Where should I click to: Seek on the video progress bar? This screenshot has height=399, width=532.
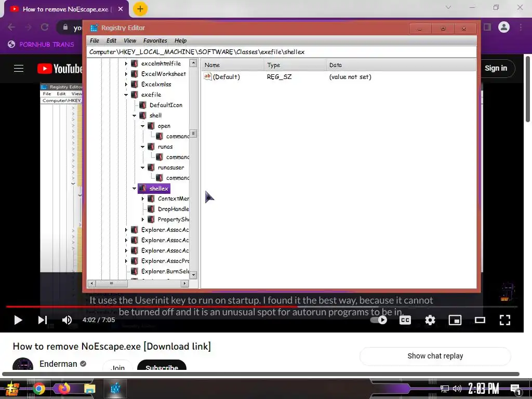(261, 307)
